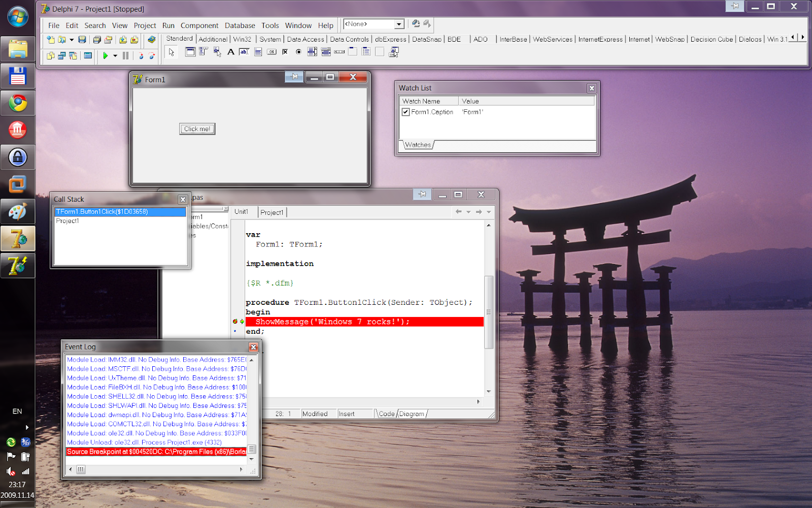This screenshot has height=508, width=812.
Task: Open Google Chrome from the taskbar
Action: point(18,104)
